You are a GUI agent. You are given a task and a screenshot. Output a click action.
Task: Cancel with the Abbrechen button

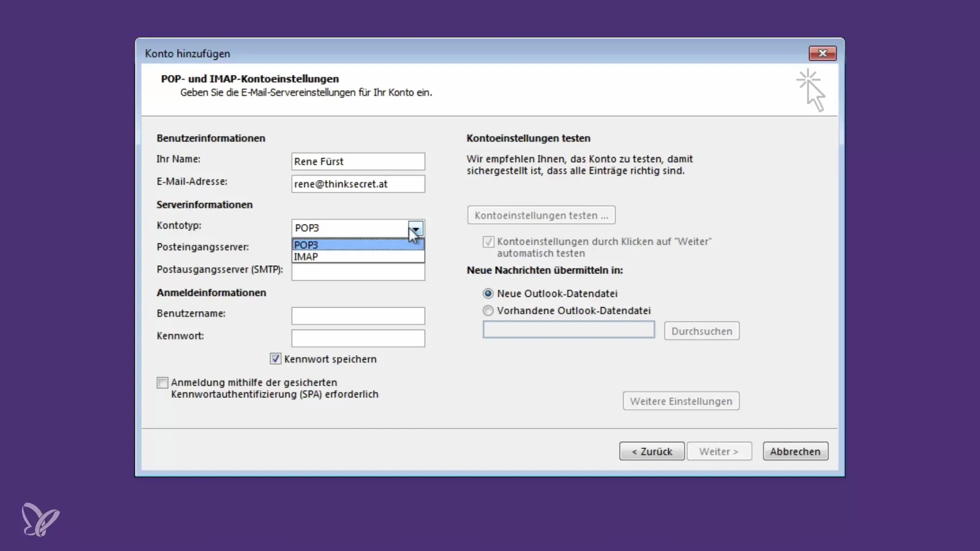pyautogui.click(x=795, y=452)
